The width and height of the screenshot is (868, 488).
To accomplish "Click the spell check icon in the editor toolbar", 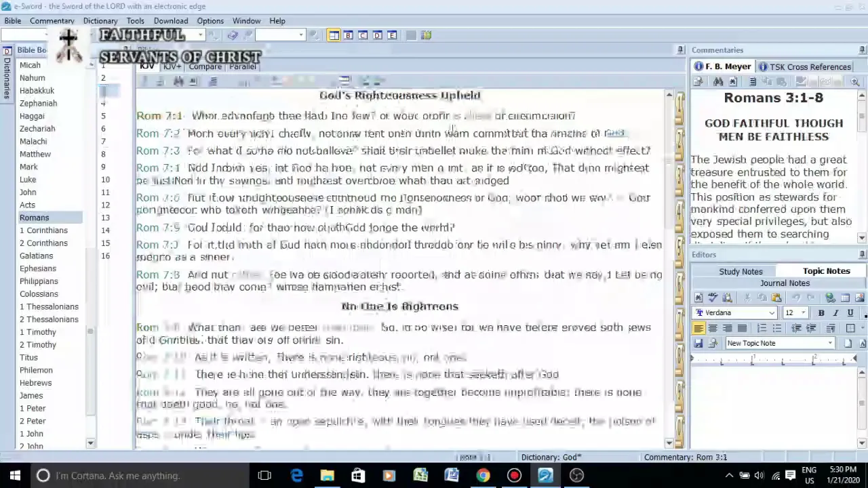I will point(713,298).
